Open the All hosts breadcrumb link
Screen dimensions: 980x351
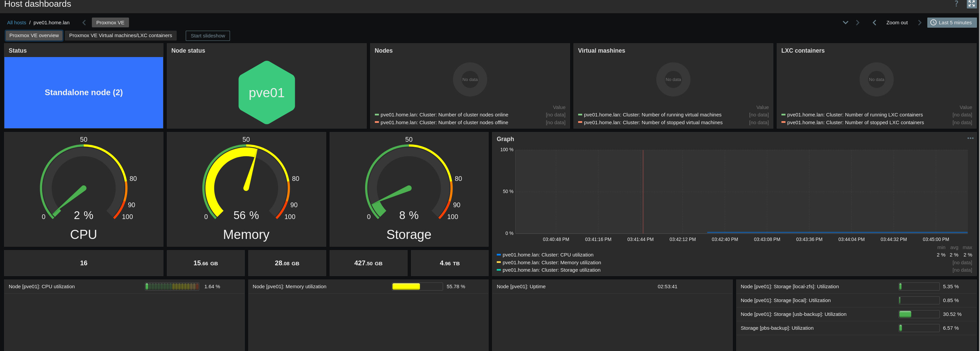[16, 22]
